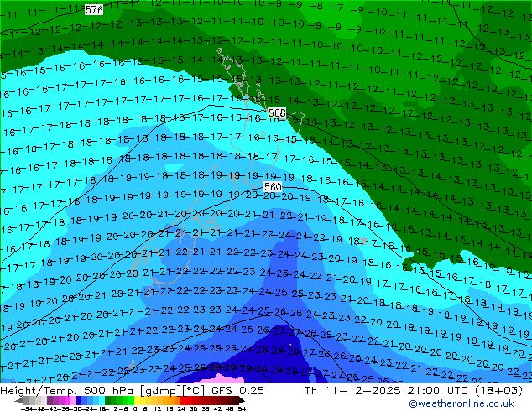Image resolution: width=532 pixels, height=411 pixels.
Task: Pick the bright red legend swatch above 24
Action: pos(183,401)
